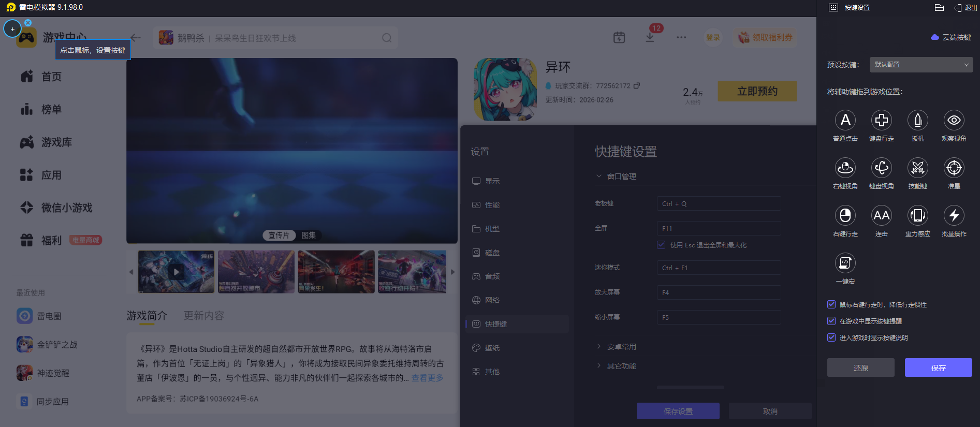
Task: Click the blue 保存 button
Action: [938, 367]
